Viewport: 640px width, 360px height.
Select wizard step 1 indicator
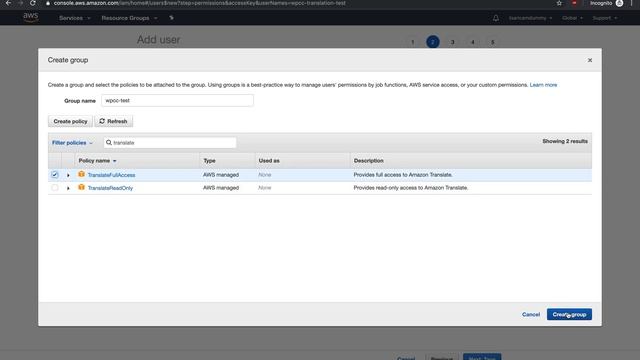point(413,42)
